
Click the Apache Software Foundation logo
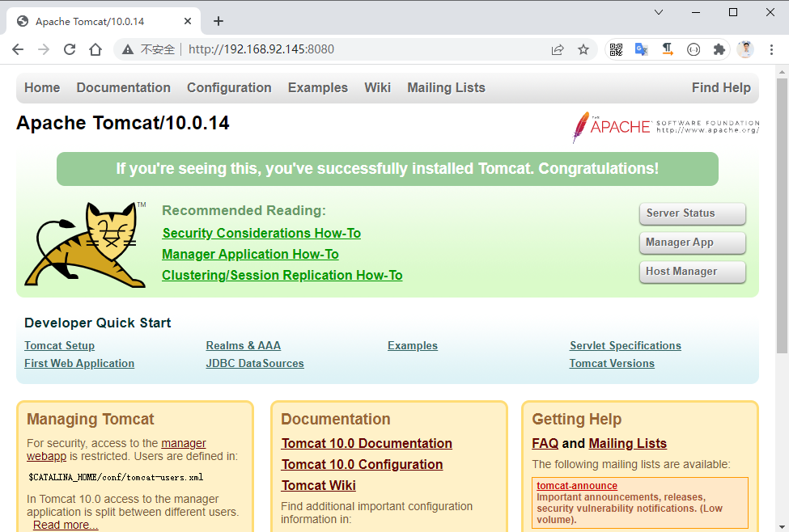click(x=665, y=127)
